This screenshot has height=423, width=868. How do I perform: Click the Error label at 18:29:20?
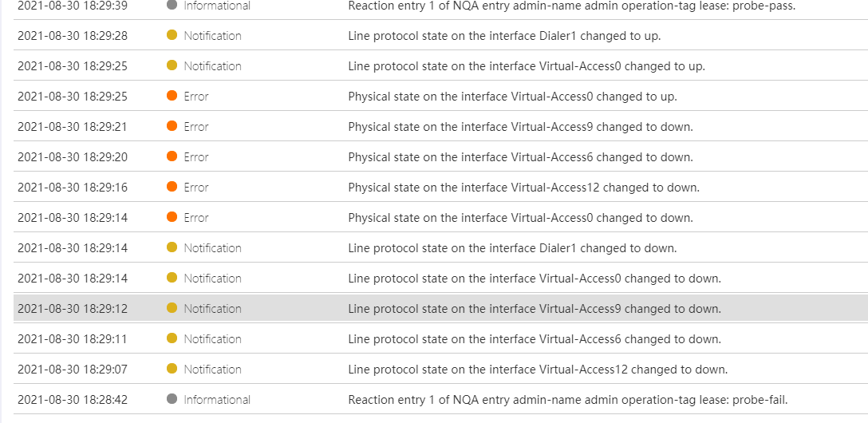click(196, 156)
